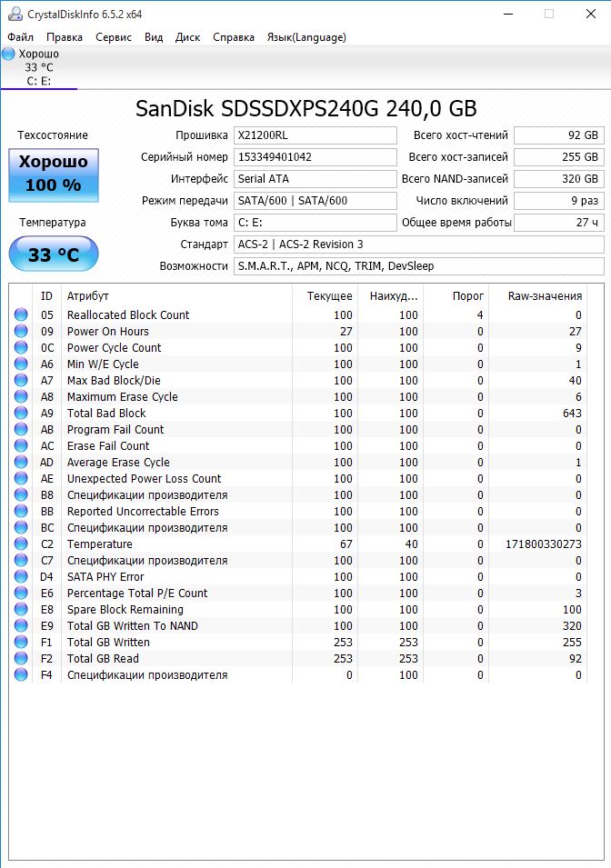Open the Файл menu
The height and width of the screenshot is (868, 611).
point(21,37)
